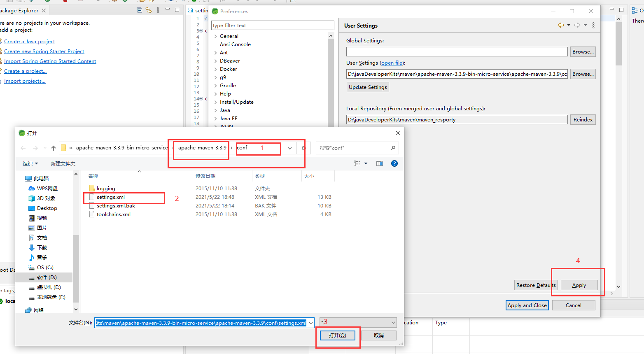
Task: Open the file name combo box dropdown
Action: 311,323
